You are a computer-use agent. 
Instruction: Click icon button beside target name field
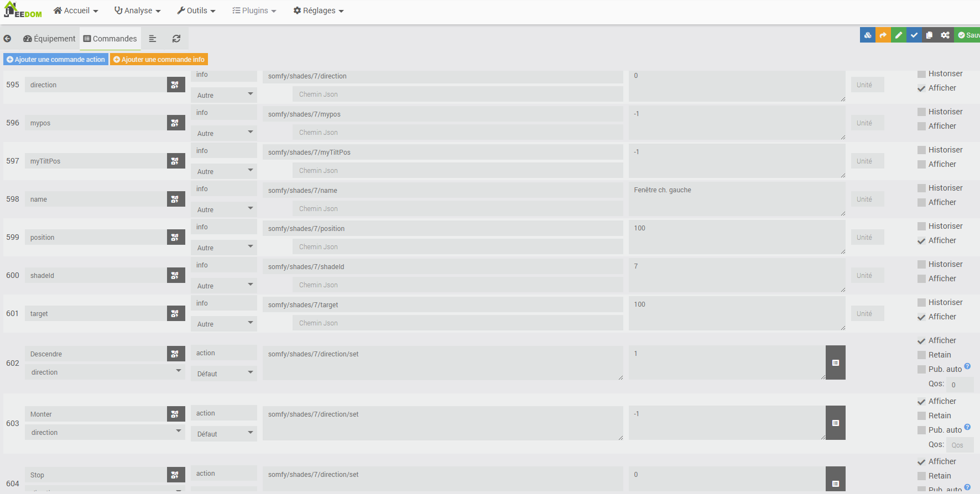(x=176, y=313)
